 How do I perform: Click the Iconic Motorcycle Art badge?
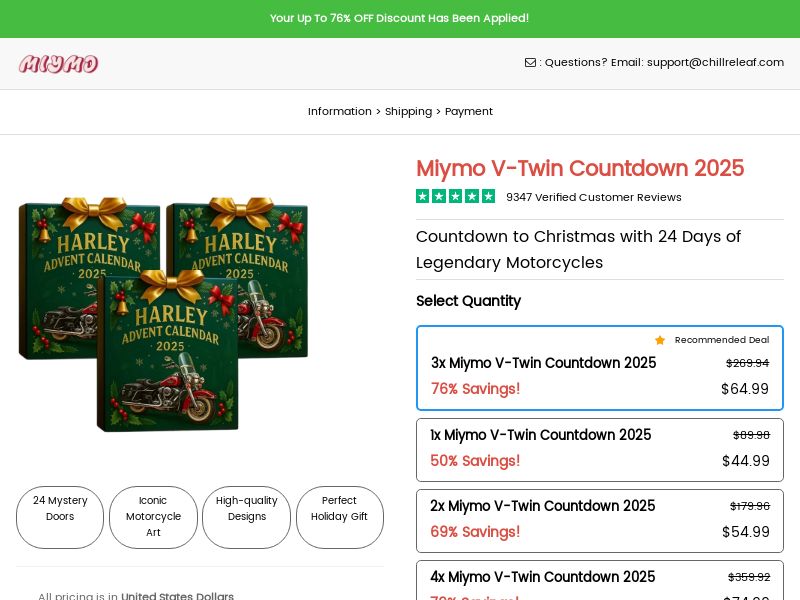pos(153,517)
